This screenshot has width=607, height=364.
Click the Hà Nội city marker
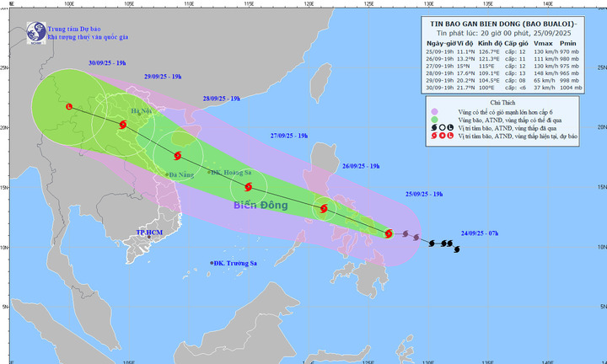click(x=139, y=114)
